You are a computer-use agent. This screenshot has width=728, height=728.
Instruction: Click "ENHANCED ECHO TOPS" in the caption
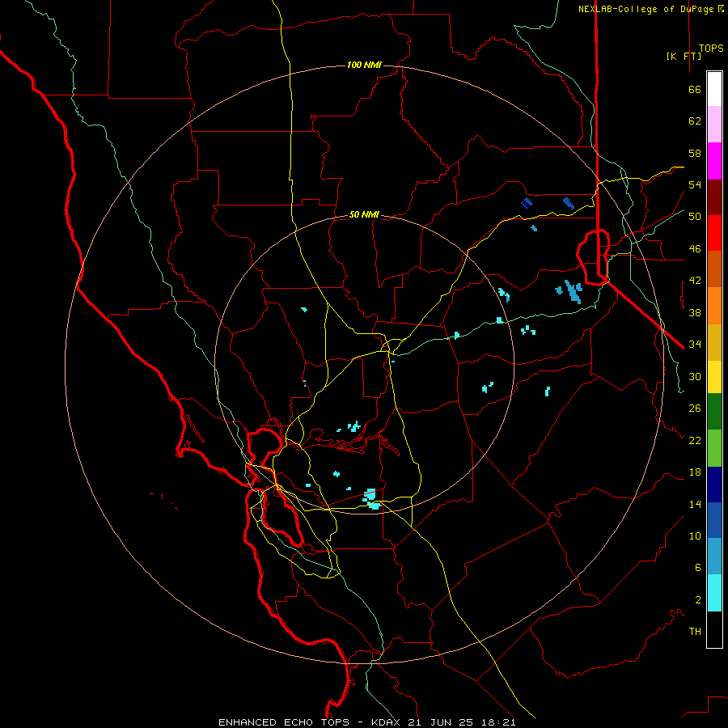click(x=284, y=722)
